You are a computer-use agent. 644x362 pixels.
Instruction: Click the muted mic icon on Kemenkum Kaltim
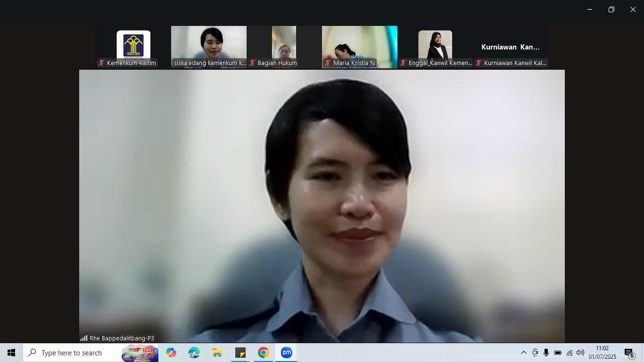tap(101, 63)
